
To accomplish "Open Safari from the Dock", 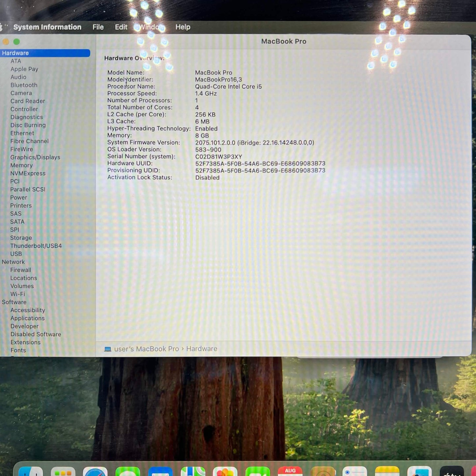I will (x=95, y=472).
